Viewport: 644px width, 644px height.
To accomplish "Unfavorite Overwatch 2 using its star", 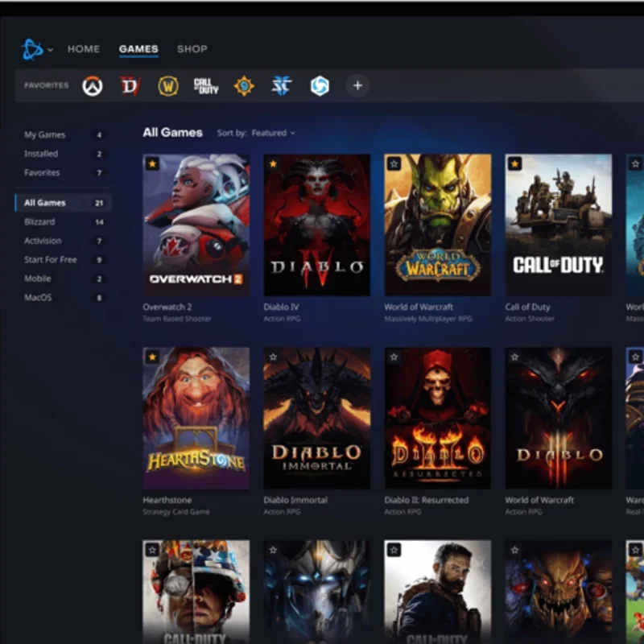I will pos(152,164).
